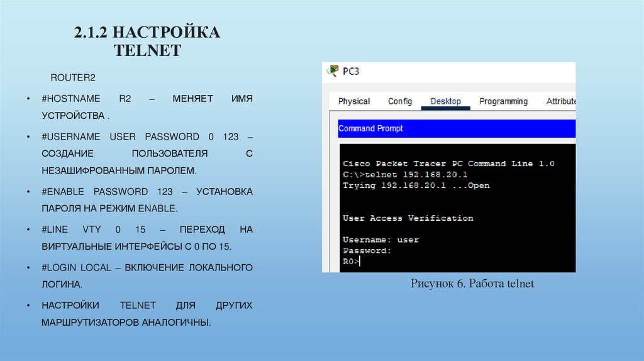644x361 pixels.
Task: Click the 'User Access Verification' text
Action: tap(408, 218)
